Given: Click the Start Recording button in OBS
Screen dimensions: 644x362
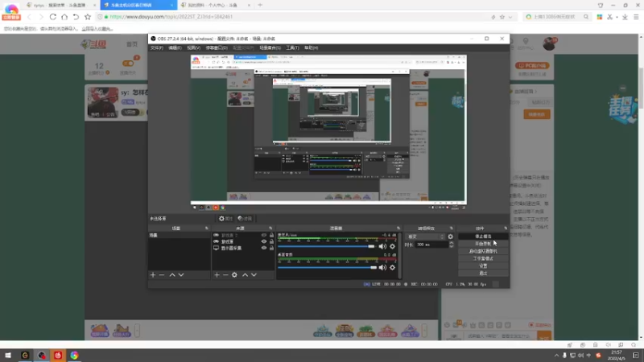Looking at the screenshot, I should point(483,244).
